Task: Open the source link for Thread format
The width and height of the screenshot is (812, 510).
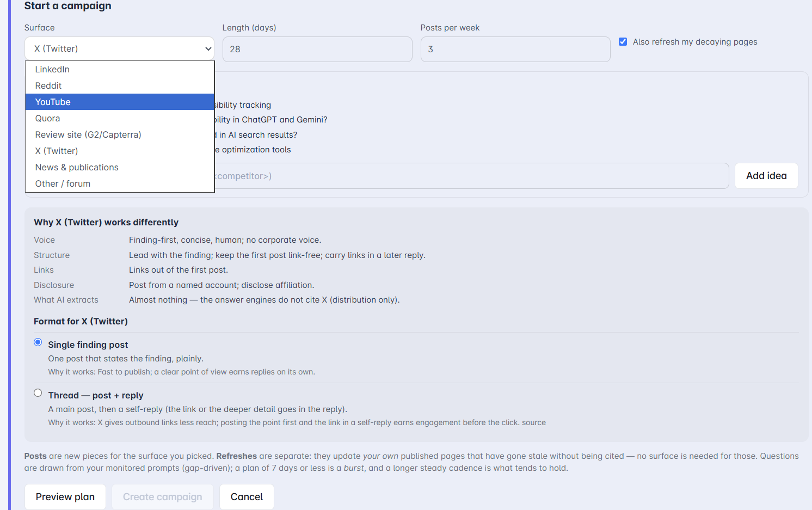Action: coord(534,422)
